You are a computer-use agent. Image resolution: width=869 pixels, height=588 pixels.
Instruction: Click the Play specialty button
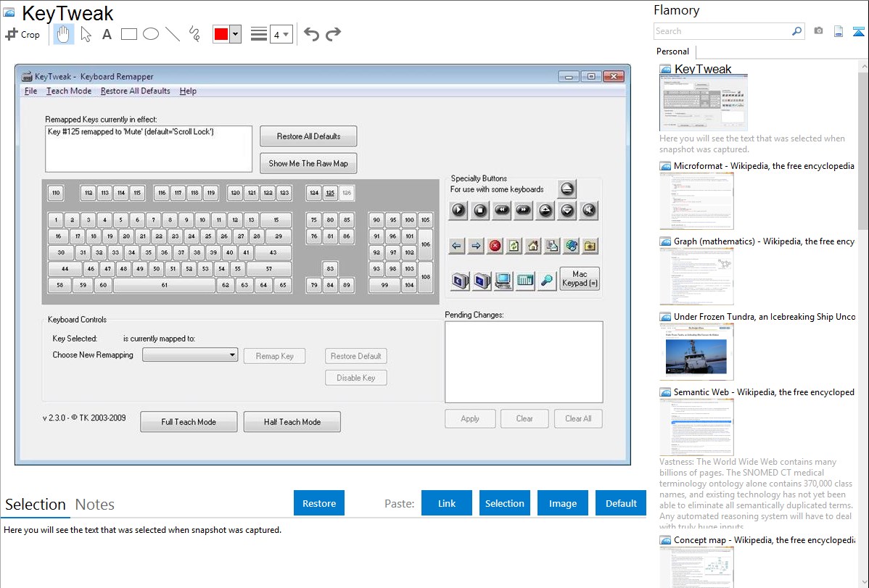pos(458,210)
